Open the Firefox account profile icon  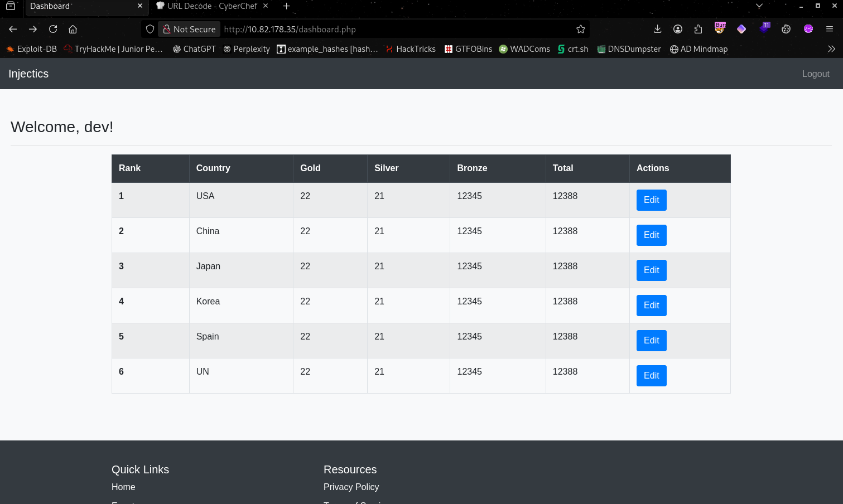tap(678, 29)
